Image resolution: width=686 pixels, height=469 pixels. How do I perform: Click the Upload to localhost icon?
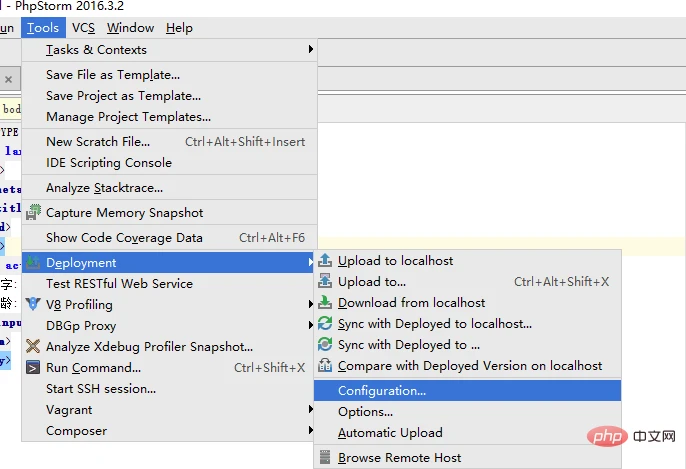(x=325, y=261)
